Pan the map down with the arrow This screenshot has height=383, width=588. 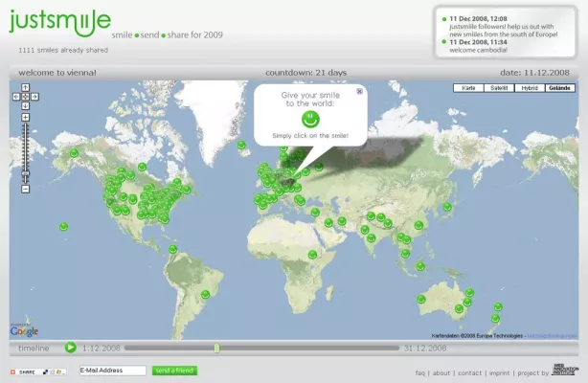tap(25, 105)
